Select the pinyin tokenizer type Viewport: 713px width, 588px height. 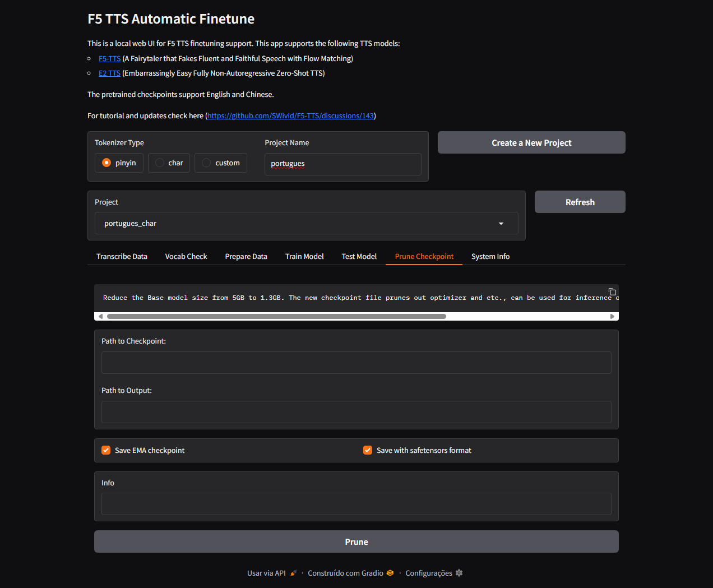[x=119, y=163]
